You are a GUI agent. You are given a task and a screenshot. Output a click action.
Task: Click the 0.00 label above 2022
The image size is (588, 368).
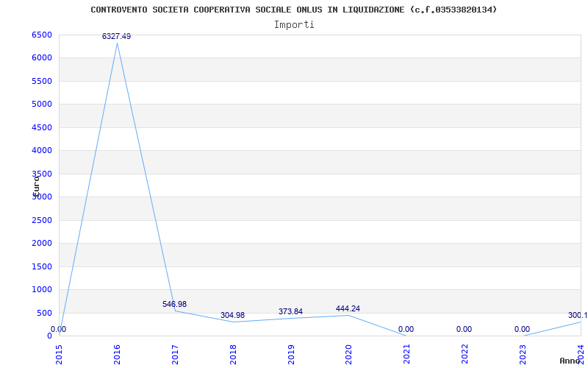pyautogui.click(x=465, y=329)
